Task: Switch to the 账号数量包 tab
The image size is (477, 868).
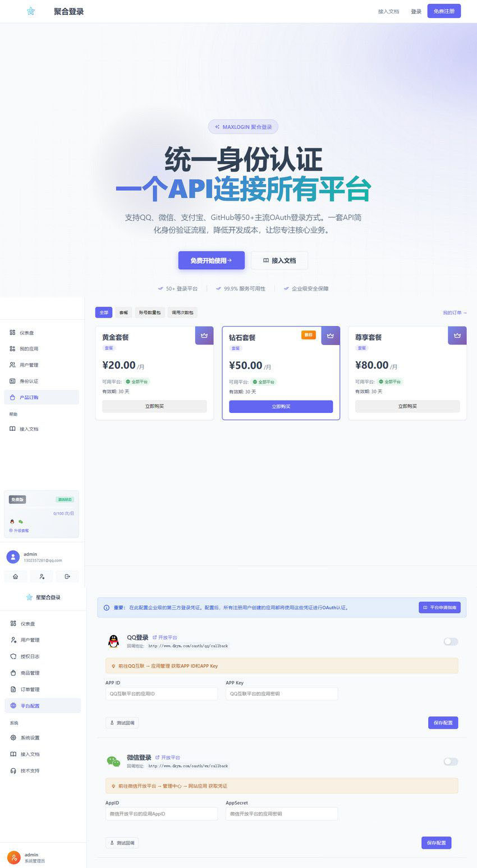Action: point(150,313)
